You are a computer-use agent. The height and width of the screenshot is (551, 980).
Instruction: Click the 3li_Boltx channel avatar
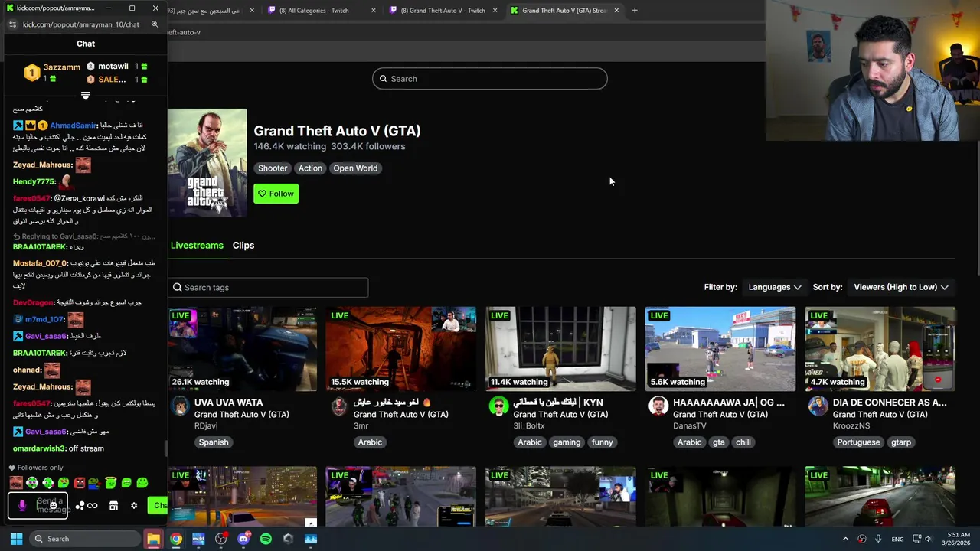point(498,406)
